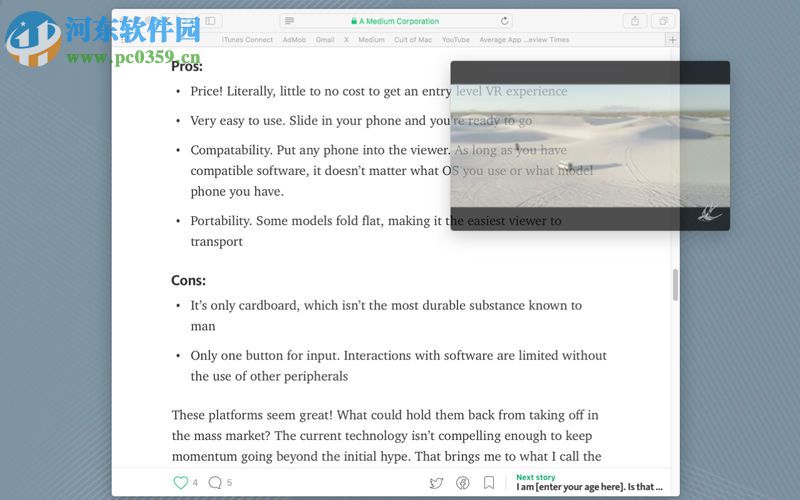Screen dimensions: 800x500
Task: Reload the page with the refresh icon
Action: 504,21
